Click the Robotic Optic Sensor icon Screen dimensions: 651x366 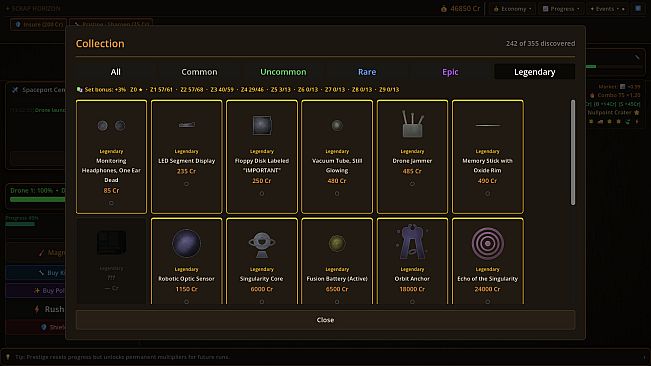[x=186, y=243]
